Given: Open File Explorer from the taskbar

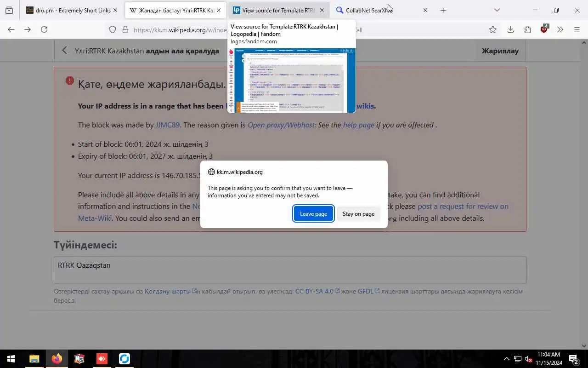Looking at the screenshot, I should [34, 359].
